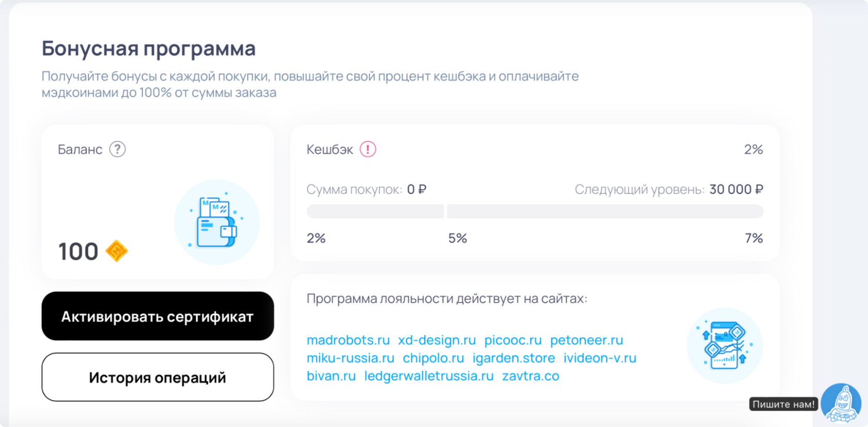868x427 pixels.
Task: Click the orange madcoin icon next to 100
Action: point(117,251)
